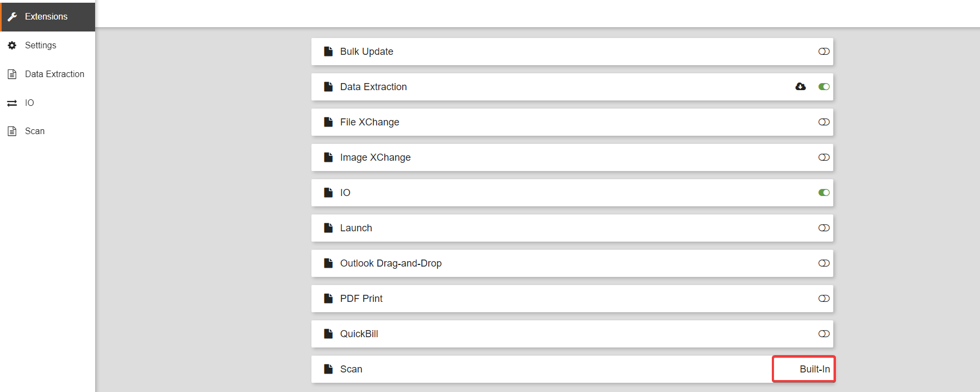
Task: Enable the Bulk Update extension toggle
Action: [x=824, y=52]
